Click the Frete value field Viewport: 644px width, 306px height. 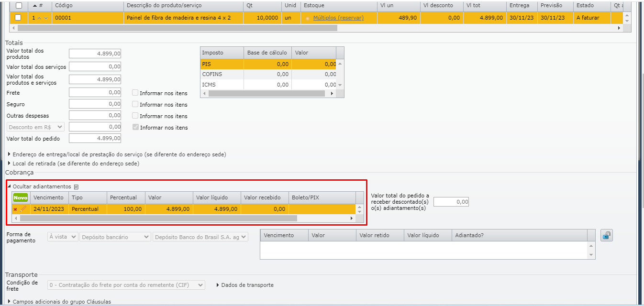95,92
